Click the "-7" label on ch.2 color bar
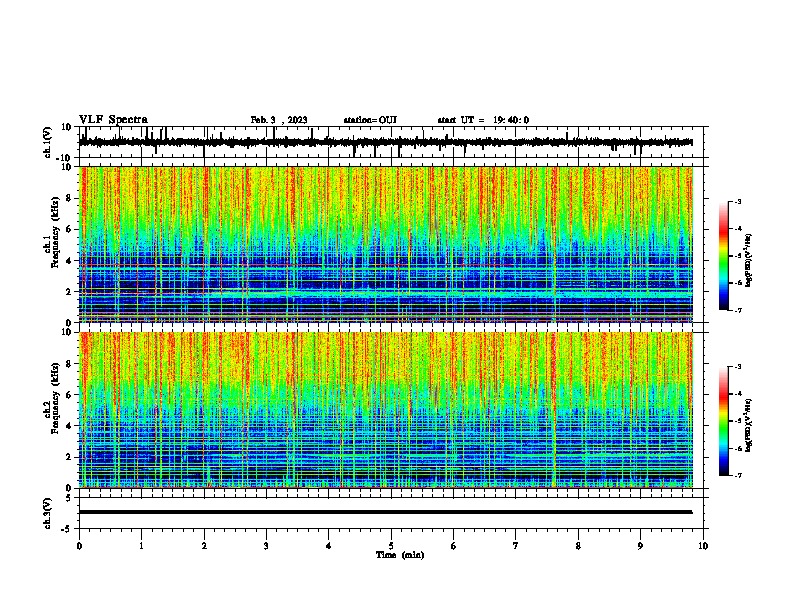 (x=738, y=475)
